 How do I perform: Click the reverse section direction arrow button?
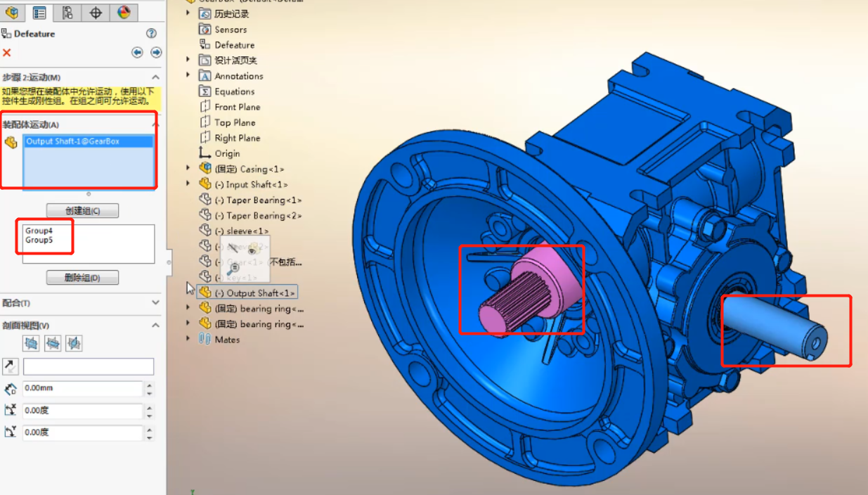point(11,366)
